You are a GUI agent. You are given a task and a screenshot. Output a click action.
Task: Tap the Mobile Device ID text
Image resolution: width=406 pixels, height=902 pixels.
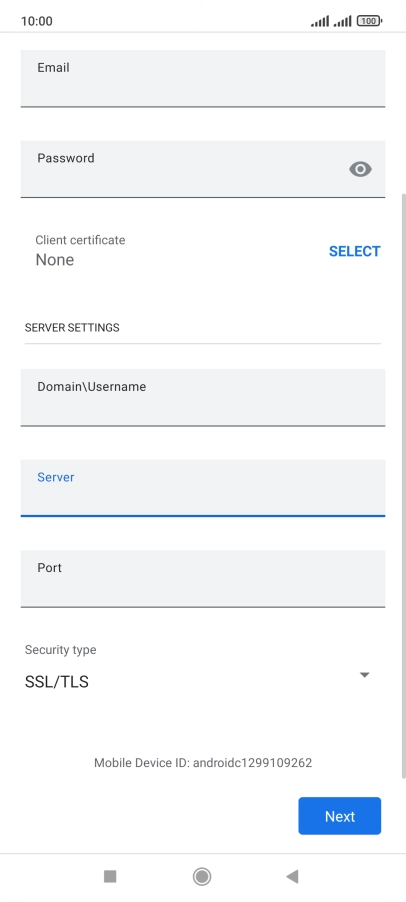(203, 763)
